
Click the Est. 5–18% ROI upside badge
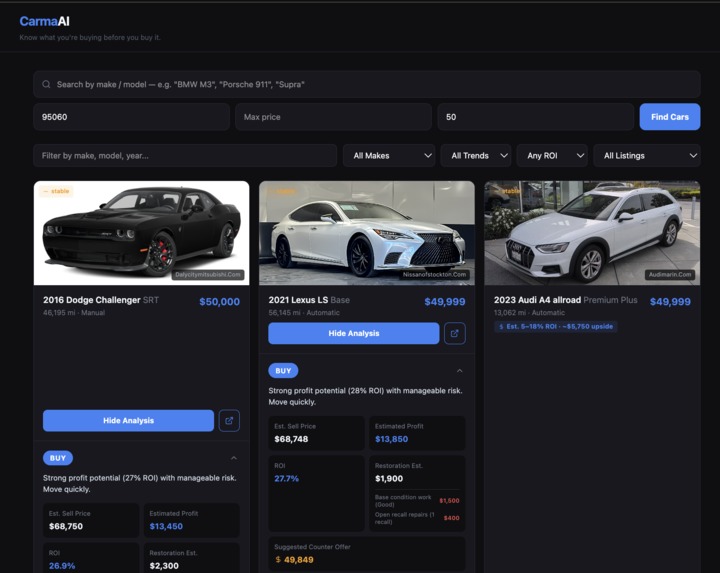(556, 326)
